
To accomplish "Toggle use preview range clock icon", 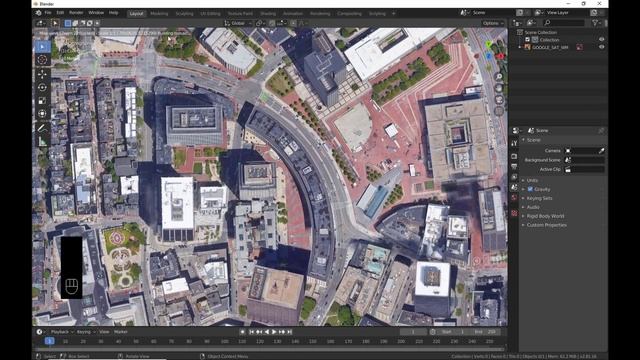I will click(433, 332).
